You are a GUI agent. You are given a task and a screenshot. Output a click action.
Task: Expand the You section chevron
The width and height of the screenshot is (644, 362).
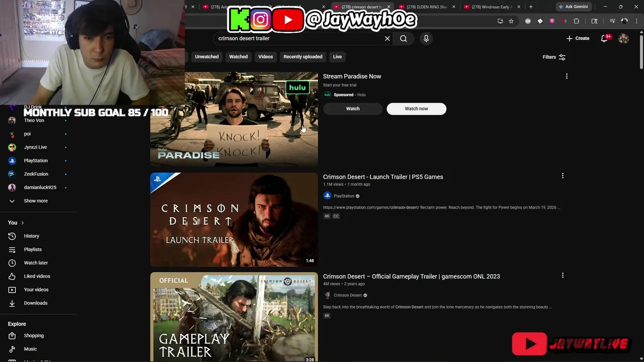coord(22,223)
